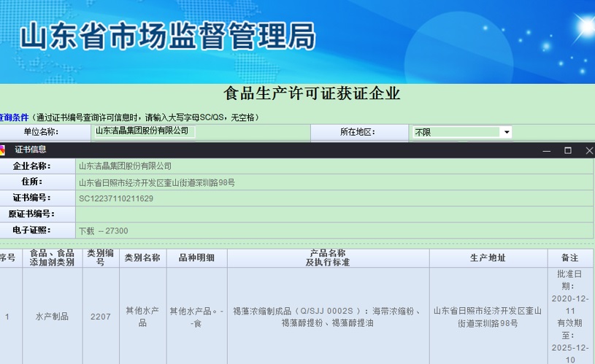
Task: Click the production address cell in table
Action: pyautogui.click(x=488, y=317)
